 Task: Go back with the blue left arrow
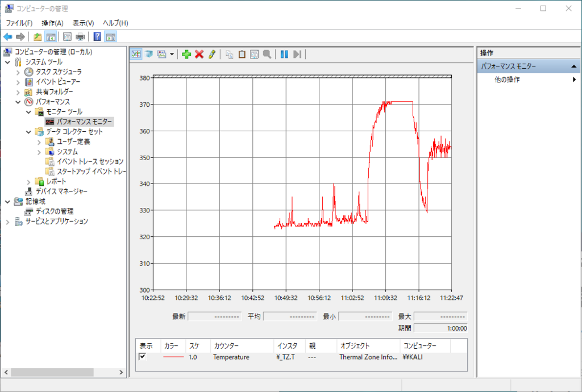click(x=8, y=37)
